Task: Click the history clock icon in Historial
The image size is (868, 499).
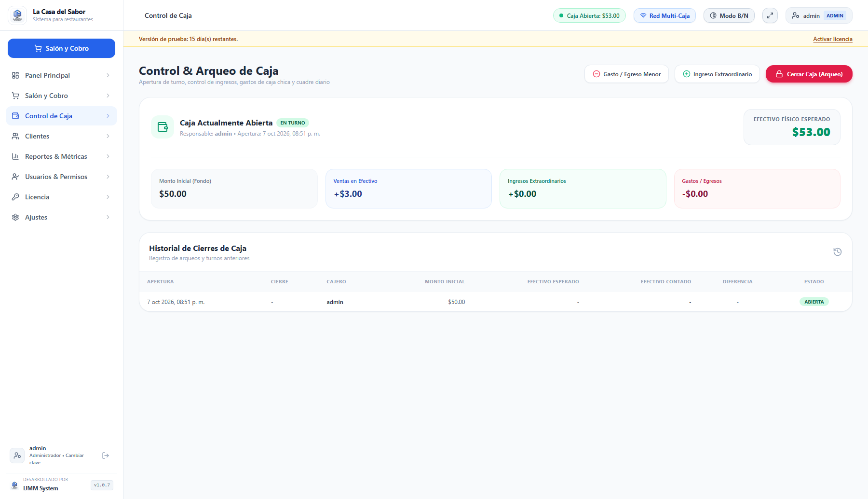Action: coord(838,252)
